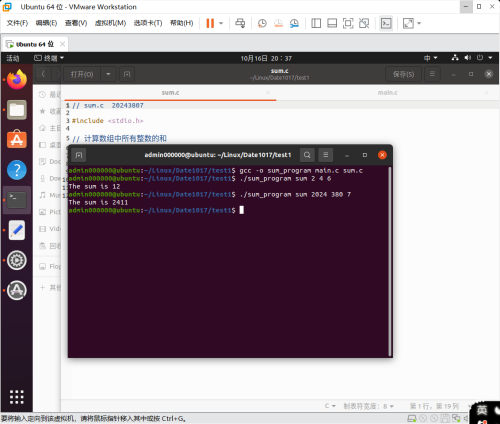Click the stretch guest display icon
The width and height of the screenshot is (500, 424).
click(x=408, y=23)
